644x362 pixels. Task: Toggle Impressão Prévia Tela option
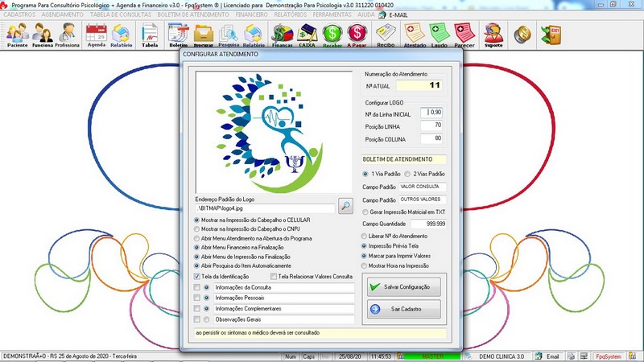pos(364,246)
